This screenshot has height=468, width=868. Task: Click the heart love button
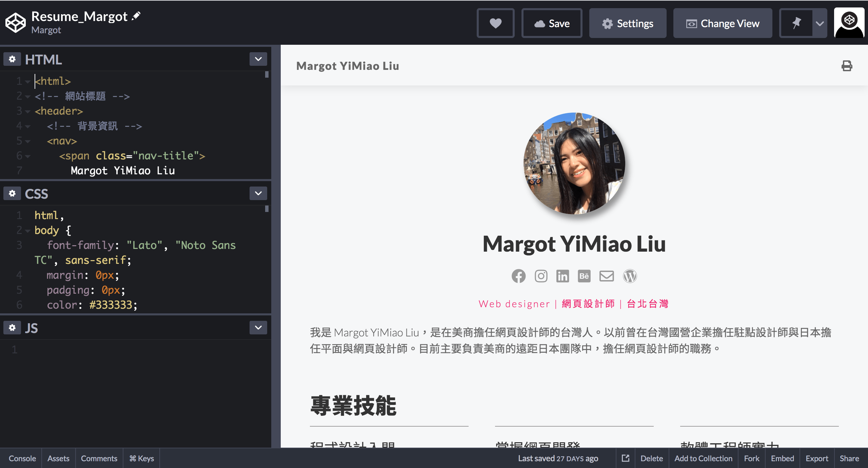pyautogui.click(x=495, y=23)
